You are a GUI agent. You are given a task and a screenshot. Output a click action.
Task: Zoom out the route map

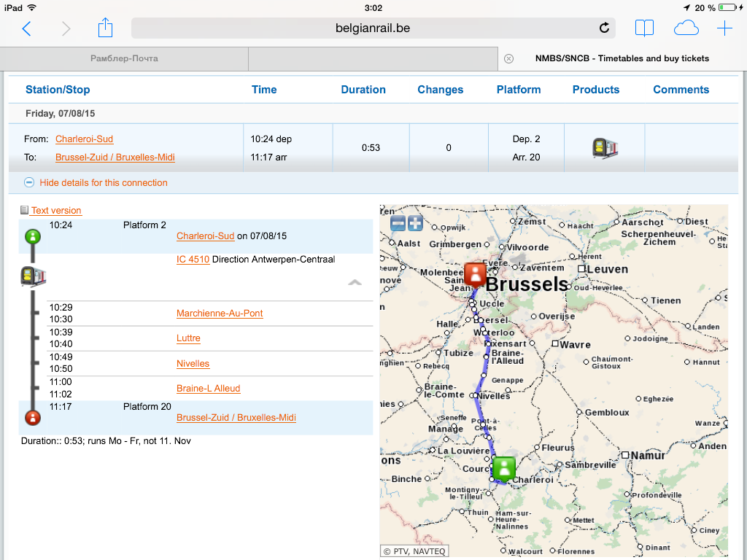398,223
